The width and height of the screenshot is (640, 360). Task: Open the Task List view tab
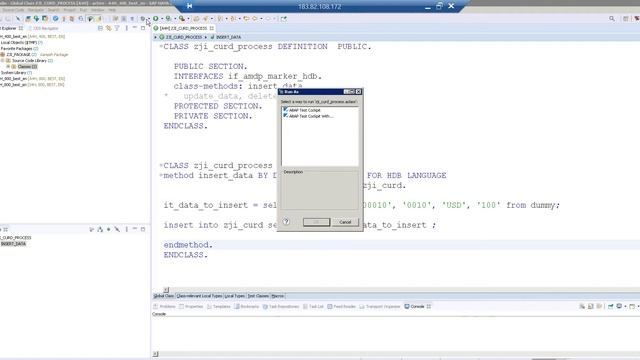click(x=313, y=307)
